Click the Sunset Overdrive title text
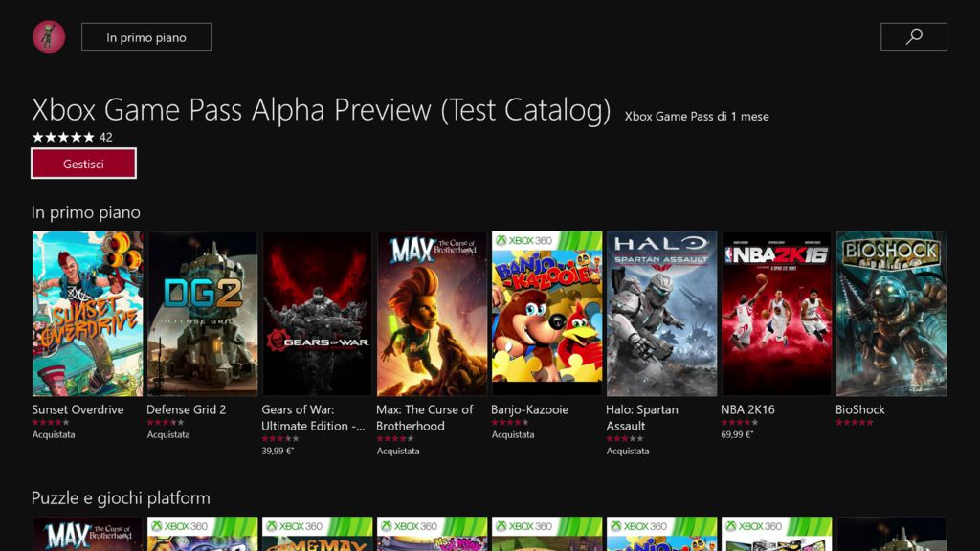Image resolution: width=980 pixels, height=551 pixels. pyautogui.click(x=78, y=409)
